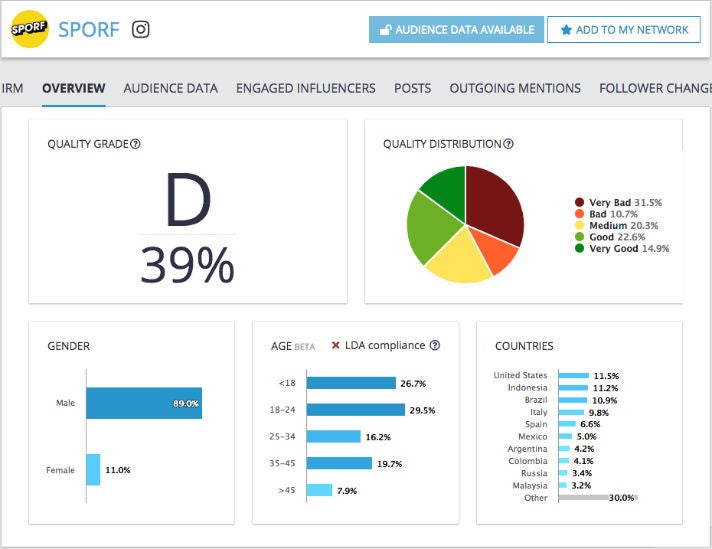The image size is (712, 549).
Task: Click the red X next to LDA compliance
Action: [335, 346]
